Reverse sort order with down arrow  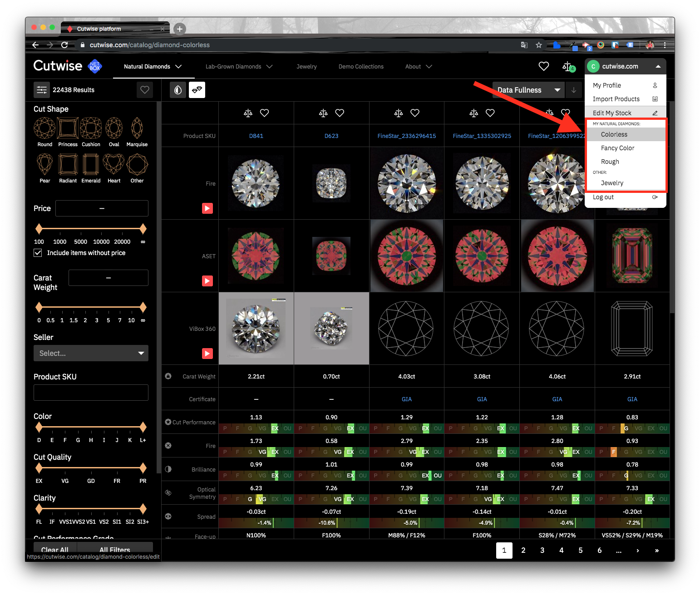pyautogui.click(x=574, y=90)
